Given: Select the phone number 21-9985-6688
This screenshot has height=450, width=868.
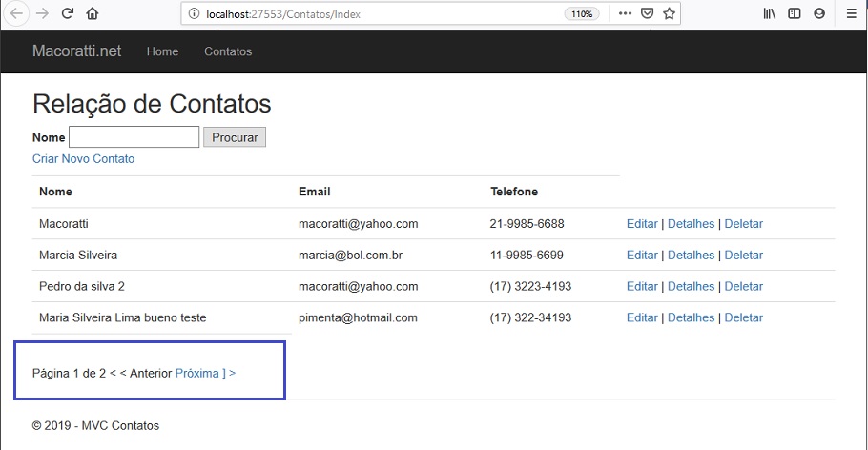Looking at the screenshot, I should tap(527, 224).
